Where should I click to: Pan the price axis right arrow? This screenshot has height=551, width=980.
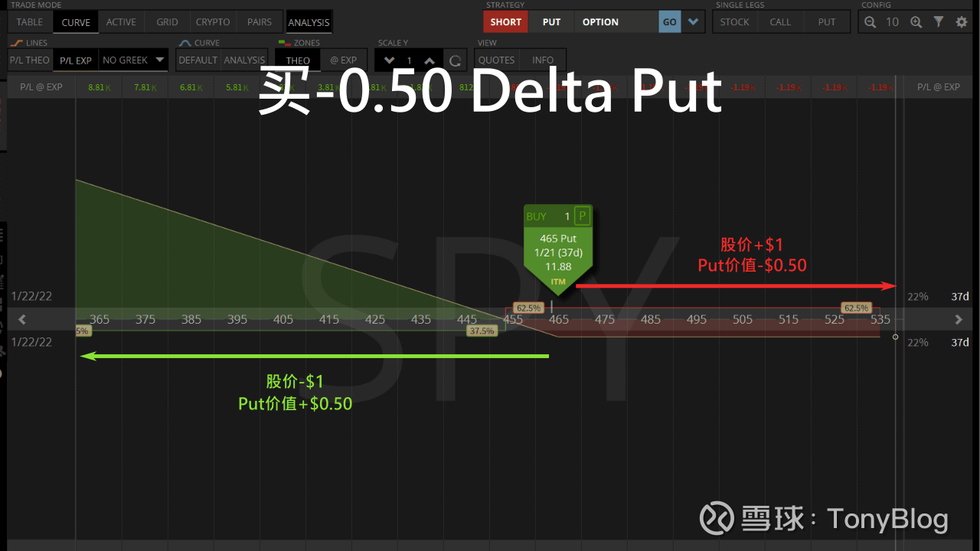point(959,319)
